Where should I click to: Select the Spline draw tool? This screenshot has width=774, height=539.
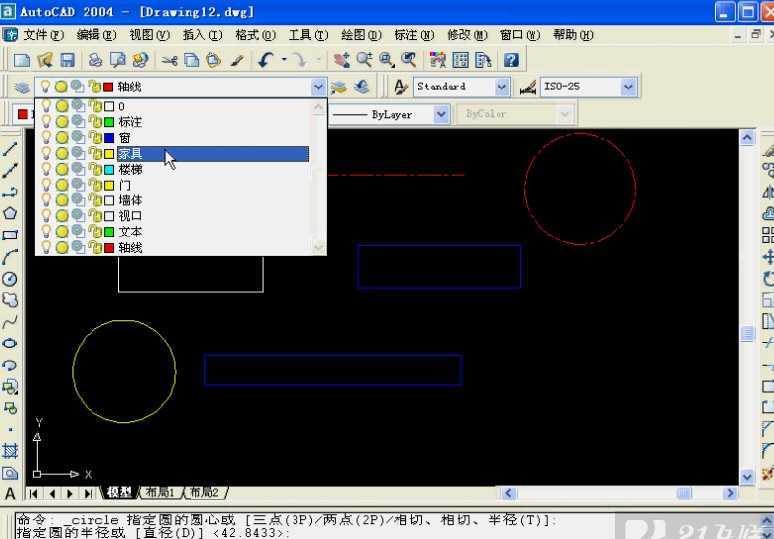pos(10,322)
